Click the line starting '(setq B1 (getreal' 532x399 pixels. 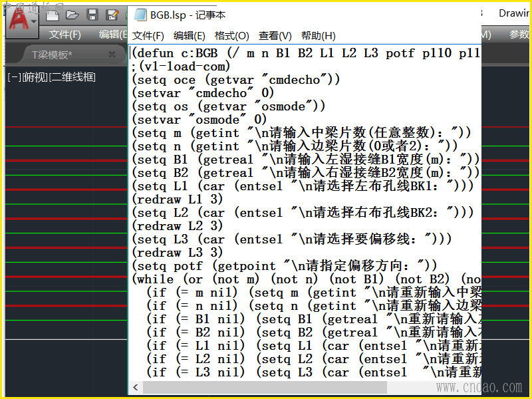[305, 160]
